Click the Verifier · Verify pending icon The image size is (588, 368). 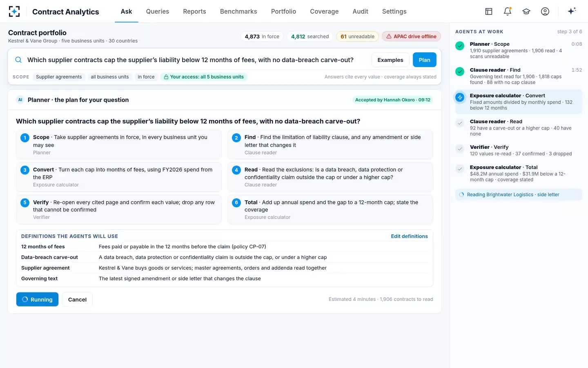coord(460,149)
